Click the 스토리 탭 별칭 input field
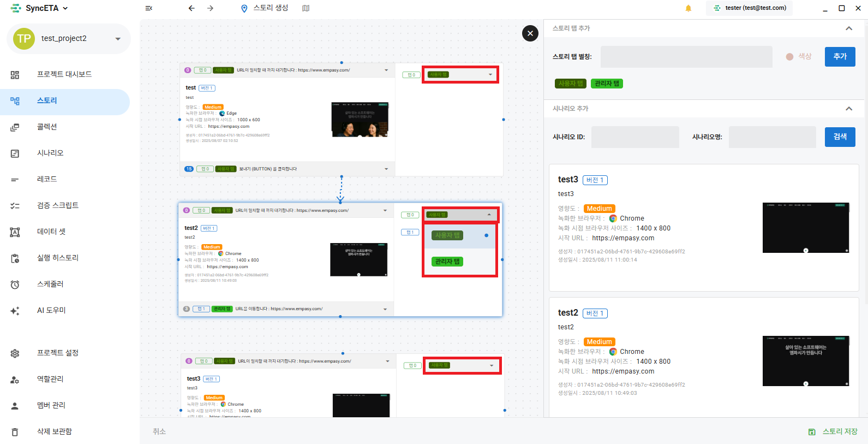The height and width of the screenshot is (444, 868). point(686,57)
